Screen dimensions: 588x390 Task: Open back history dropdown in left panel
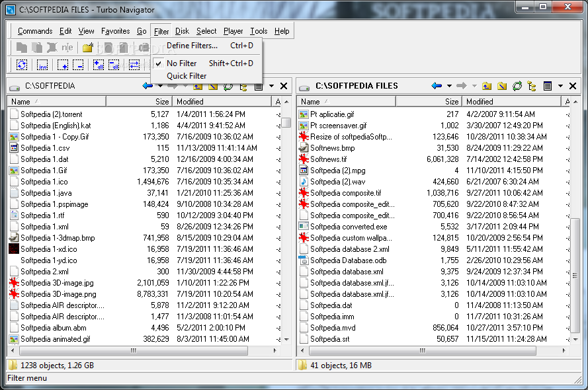click(x=160, y=87)
